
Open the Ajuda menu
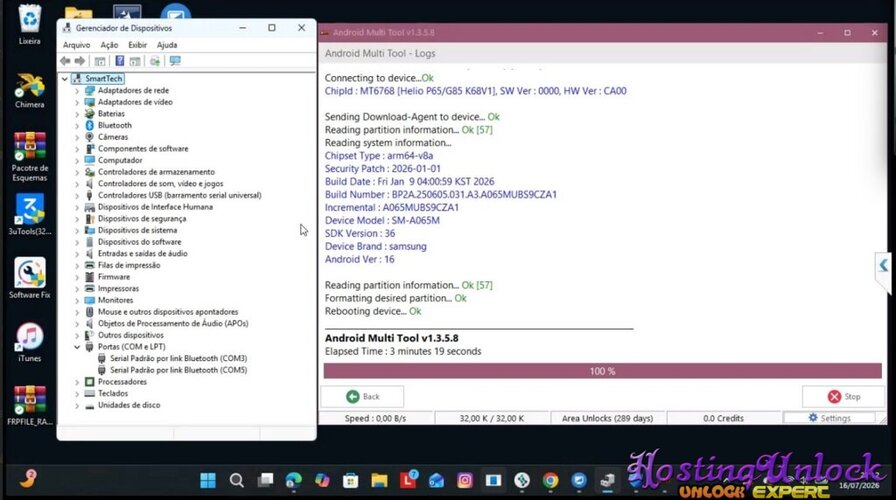(x=167, y=45)
